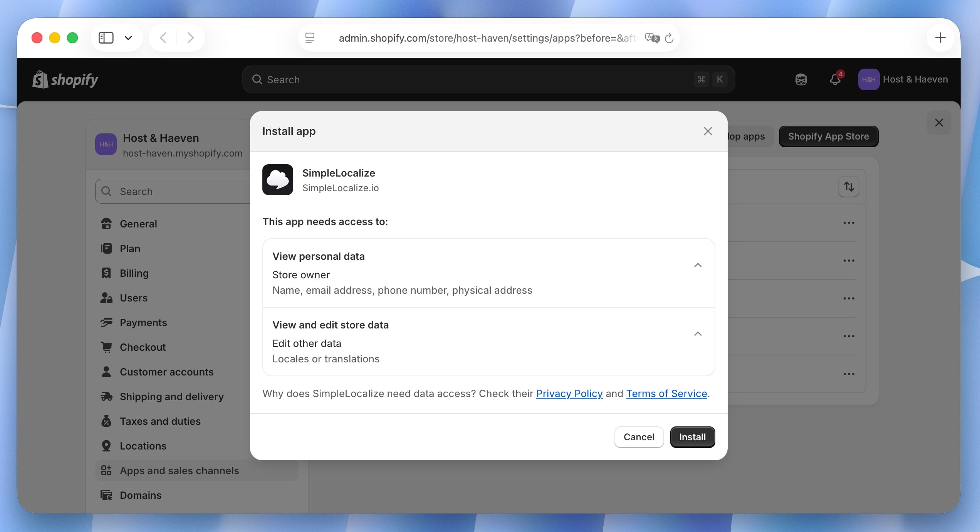Select the Locations pin icon
The width and height of the screenshot is (980, 532).
(x=107, y=446)
